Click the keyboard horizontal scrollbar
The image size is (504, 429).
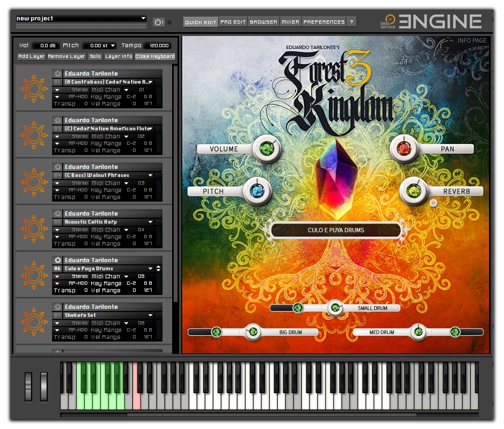point(272,415)
